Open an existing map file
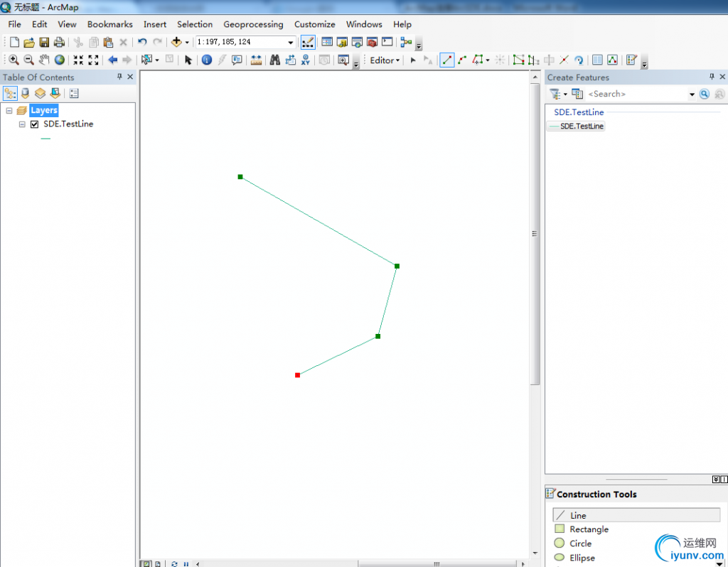728x567 pixels. click(28, 42)
